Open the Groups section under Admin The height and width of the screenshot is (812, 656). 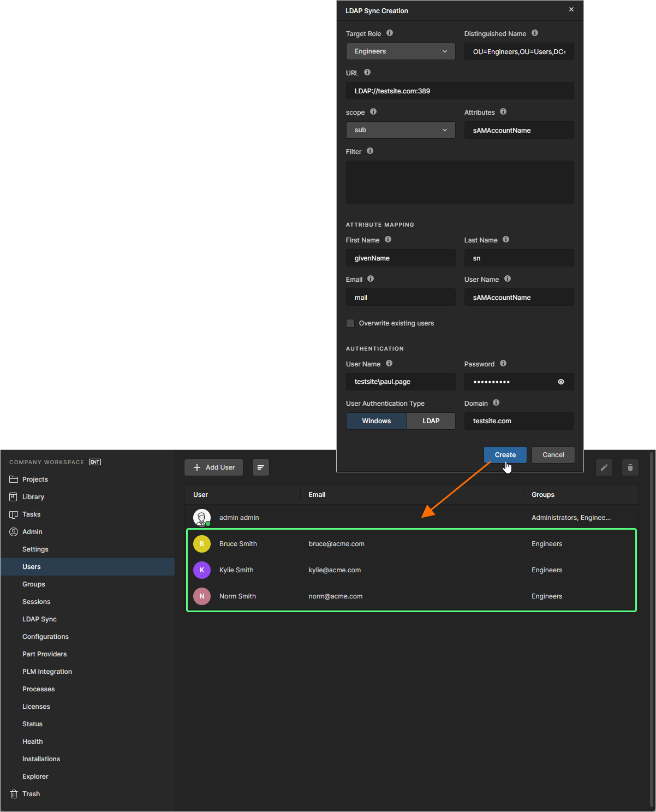33,584
